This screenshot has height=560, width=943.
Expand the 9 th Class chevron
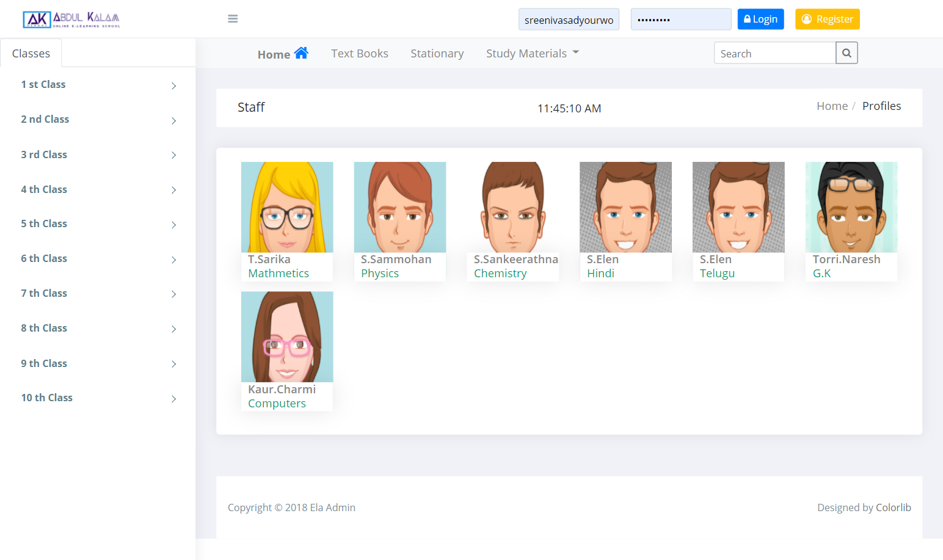tap(173, 364)
